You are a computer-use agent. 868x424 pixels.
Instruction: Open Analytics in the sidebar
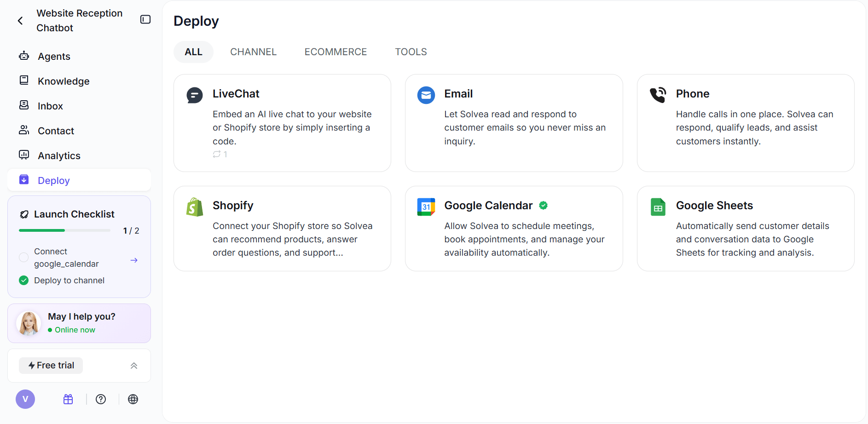point(59,156)
